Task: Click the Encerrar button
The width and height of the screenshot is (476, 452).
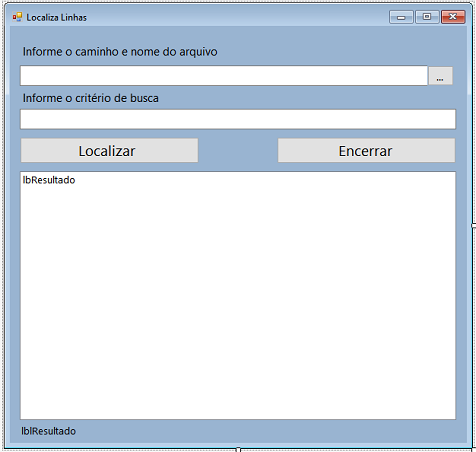Action: coord(366,151)
